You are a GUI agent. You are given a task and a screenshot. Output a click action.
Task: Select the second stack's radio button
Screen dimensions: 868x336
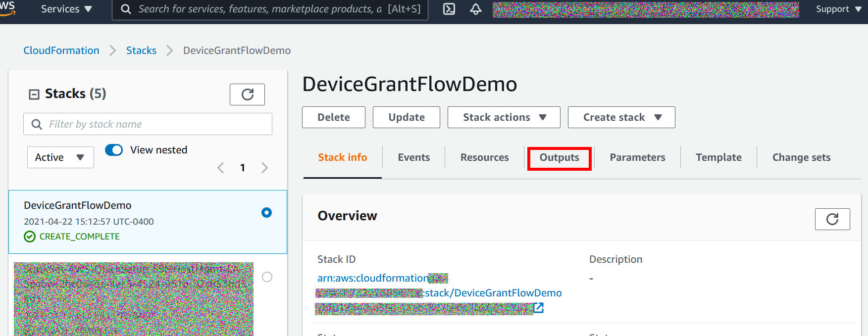(x=267, y=277)
